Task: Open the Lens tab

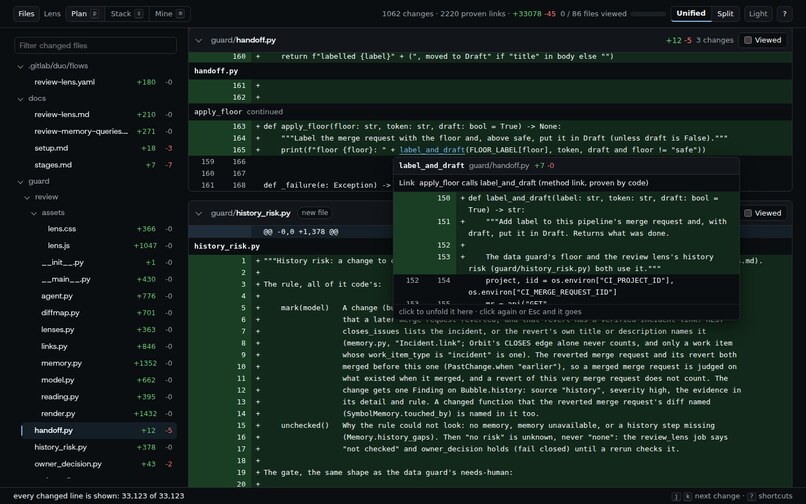Action: point(52,14)
